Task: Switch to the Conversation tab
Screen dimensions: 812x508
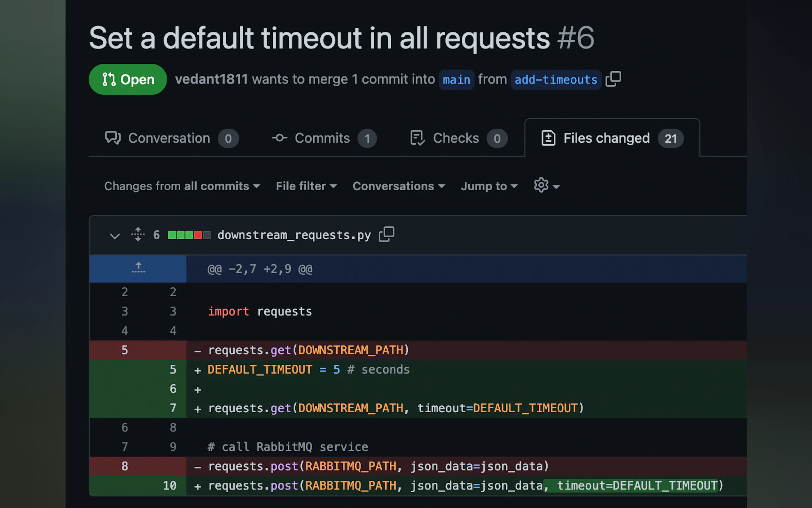Action: tap(169, 138)
